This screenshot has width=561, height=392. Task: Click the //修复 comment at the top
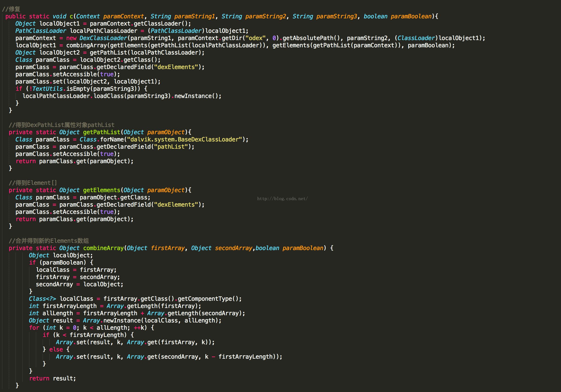click(x=11, y=9)
